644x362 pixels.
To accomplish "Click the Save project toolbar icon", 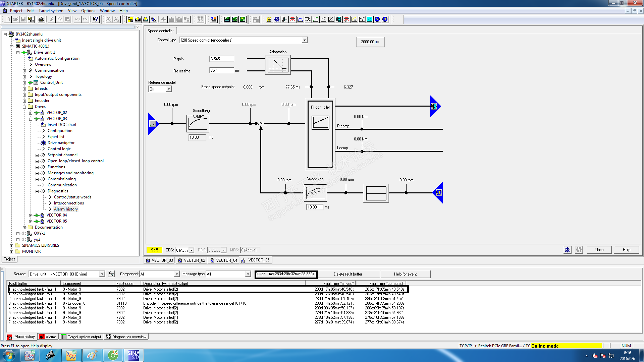I will (x=23, y=19).
